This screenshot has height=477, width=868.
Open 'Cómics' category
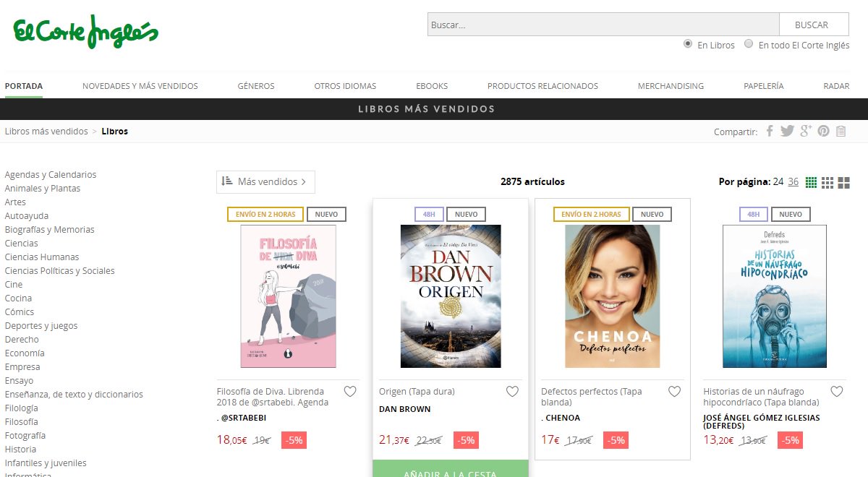click(20, 312)
